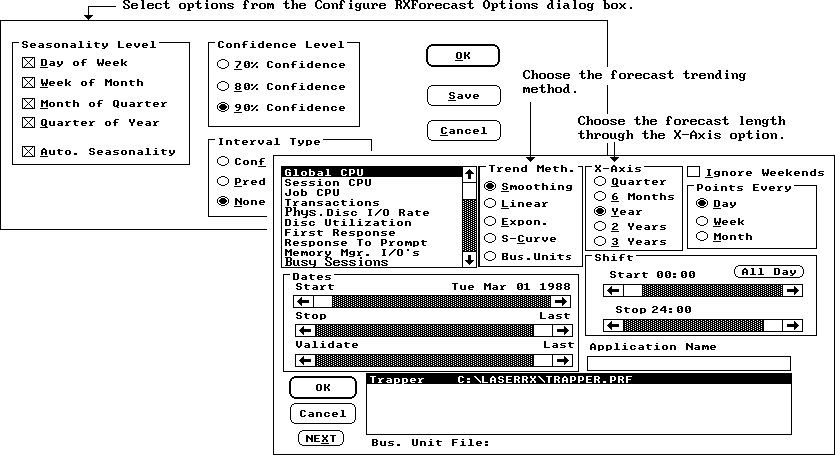
Task: Click the Shift Start time slider track
Action: 710,291
